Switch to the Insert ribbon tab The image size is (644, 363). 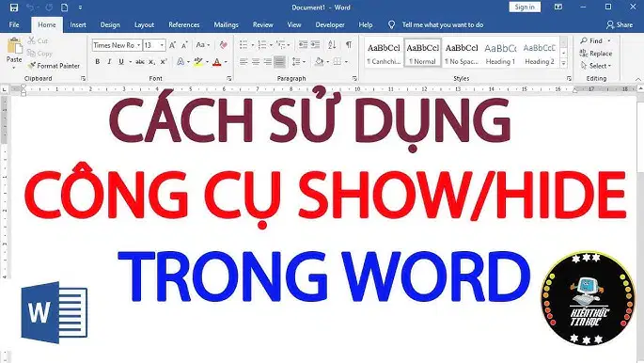[78, 24]
